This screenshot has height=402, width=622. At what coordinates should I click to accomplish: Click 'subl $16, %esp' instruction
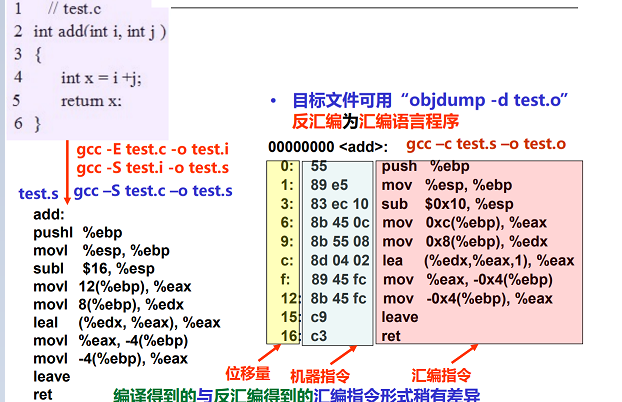pos(94,269)
